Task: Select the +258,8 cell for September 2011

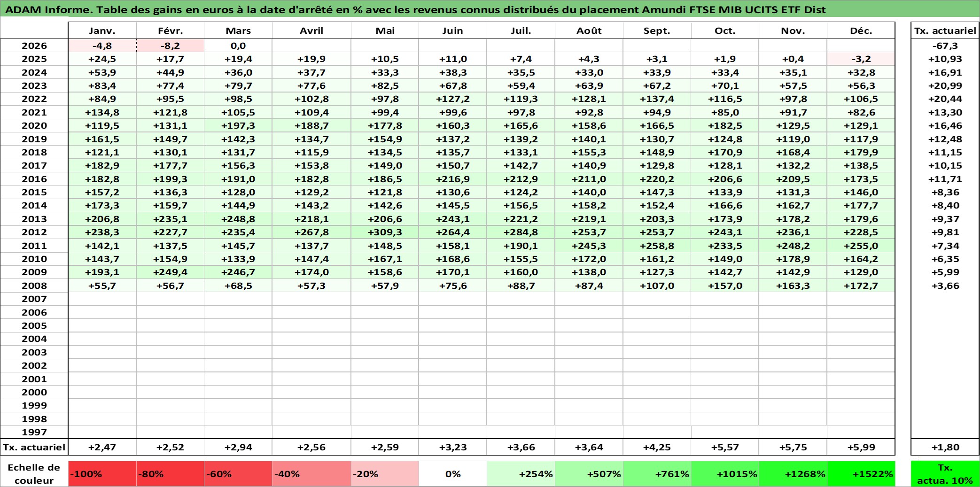Action: [657, 246]
